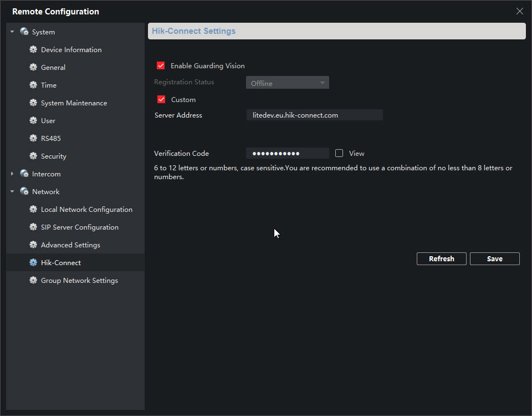Uncheck the Custom server checkbox
The image size is (532, 416).
coord(161,100)
